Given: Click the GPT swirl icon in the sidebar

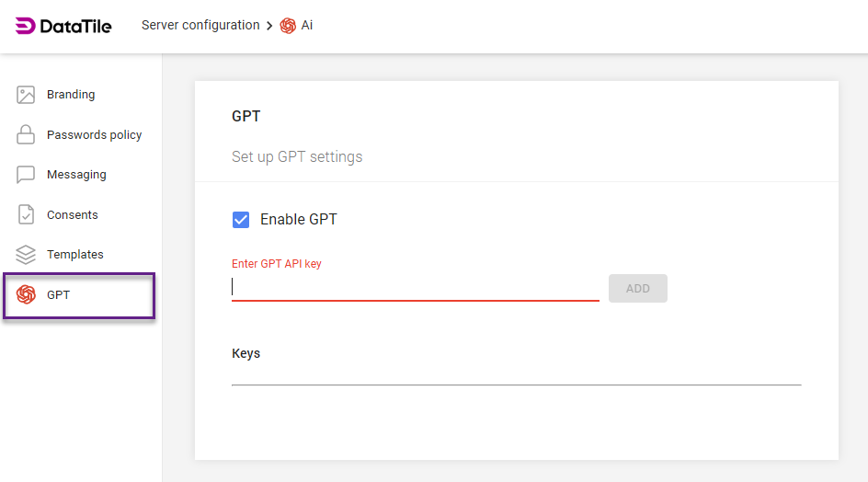Looking at the screenshot, I should coord(26,295).
